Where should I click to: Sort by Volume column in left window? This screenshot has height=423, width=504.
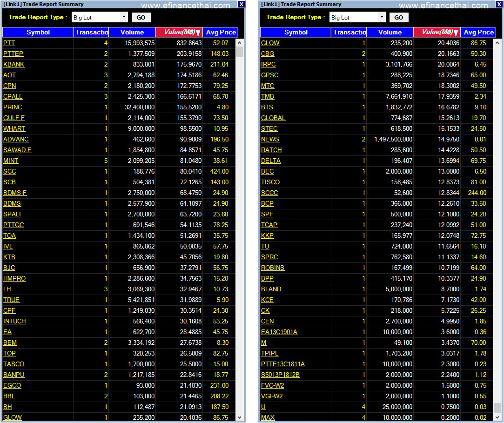(x=132, y=32)
